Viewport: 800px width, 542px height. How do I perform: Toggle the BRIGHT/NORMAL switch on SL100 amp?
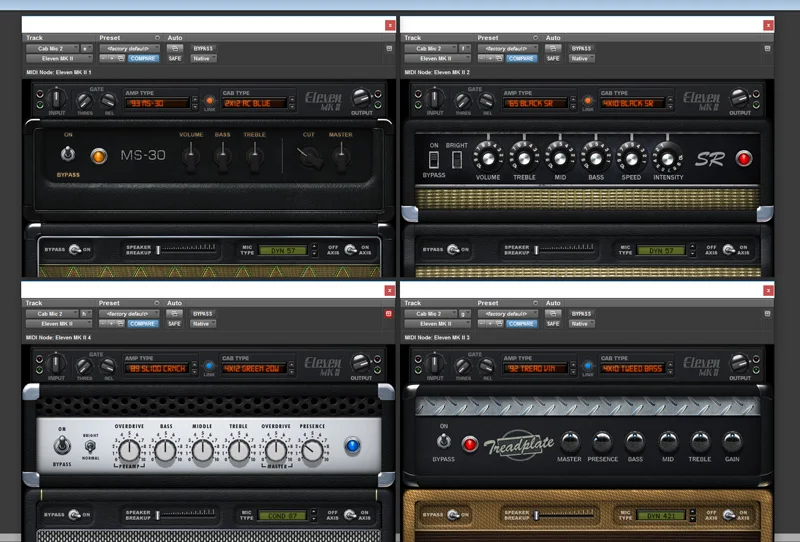[x=90, y=447]
